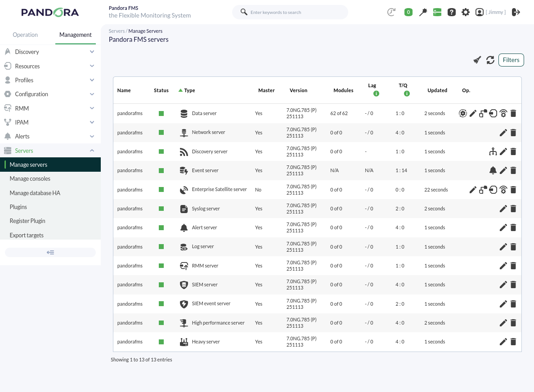Expand the Alerts menu section

[50, 136]
